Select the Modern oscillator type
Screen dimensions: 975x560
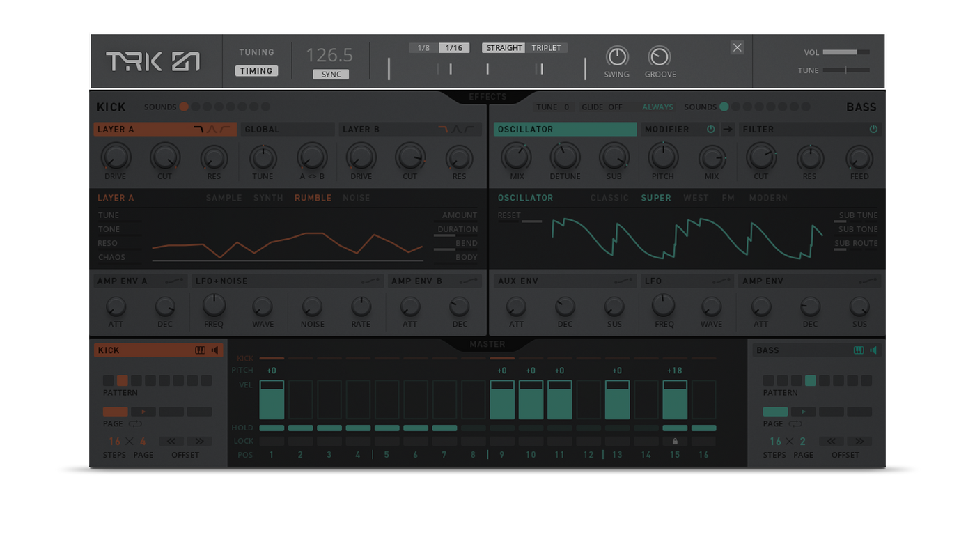(768, 198)
